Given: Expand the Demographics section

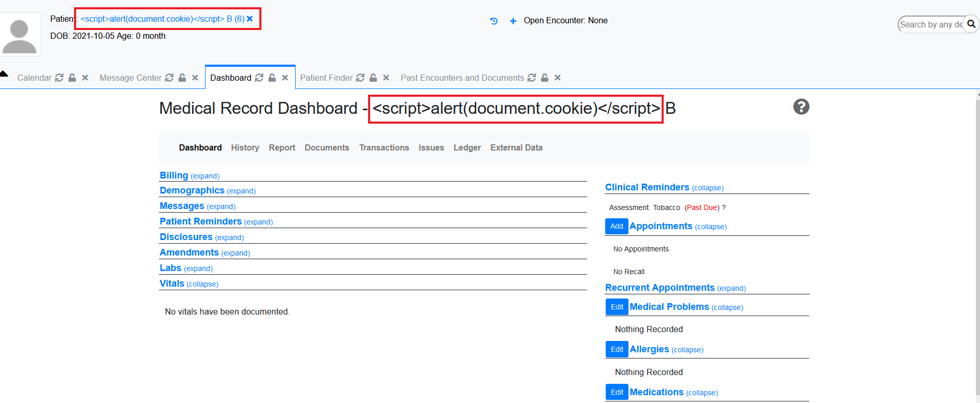Looking at the screenshot, I should tap(241, 191).
